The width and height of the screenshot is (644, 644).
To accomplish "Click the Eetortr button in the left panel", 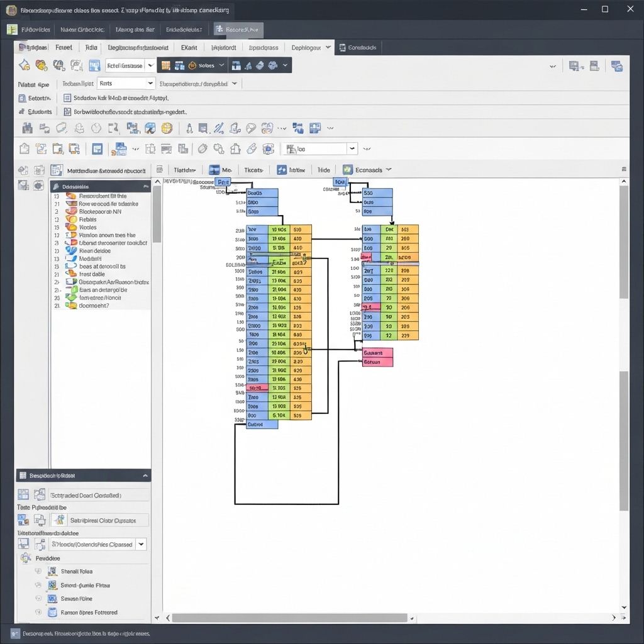I will tap(36, 98).
